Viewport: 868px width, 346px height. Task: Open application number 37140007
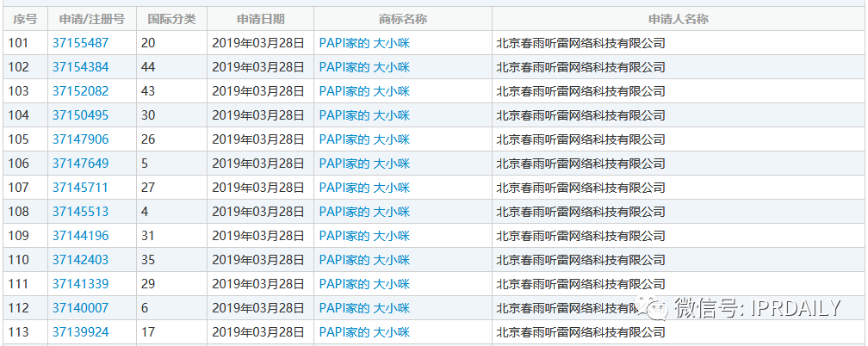[x=81, y=308]
